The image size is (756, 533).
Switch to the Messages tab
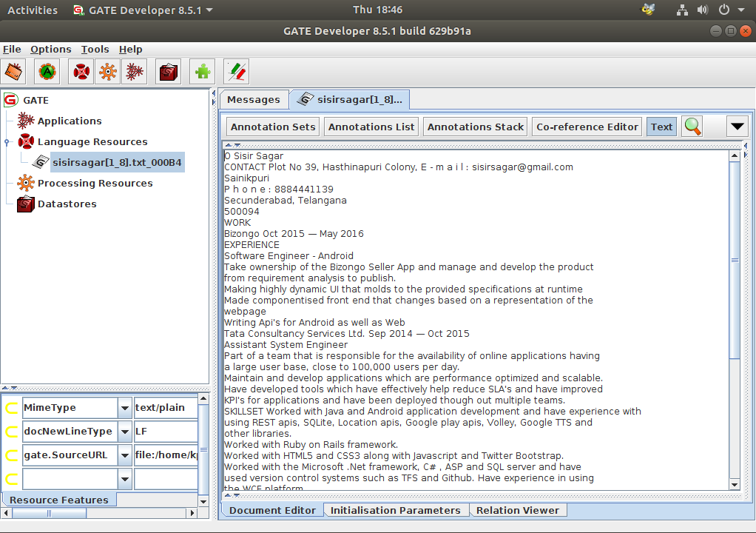pos(253,99)
